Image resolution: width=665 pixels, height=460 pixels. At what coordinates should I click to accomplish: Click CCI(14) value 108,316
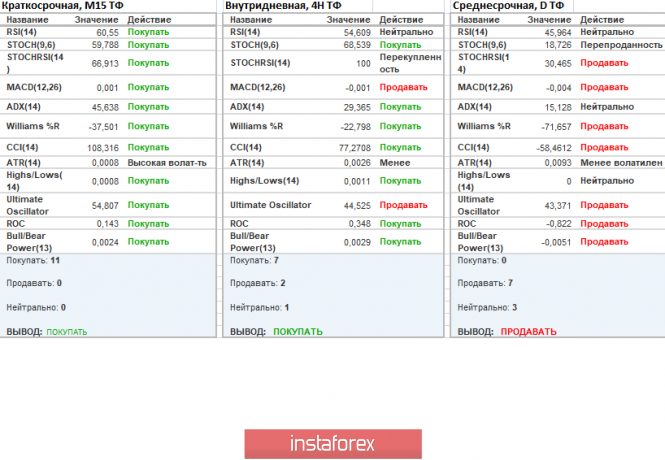pyautogui.click(x=103, y=148)
